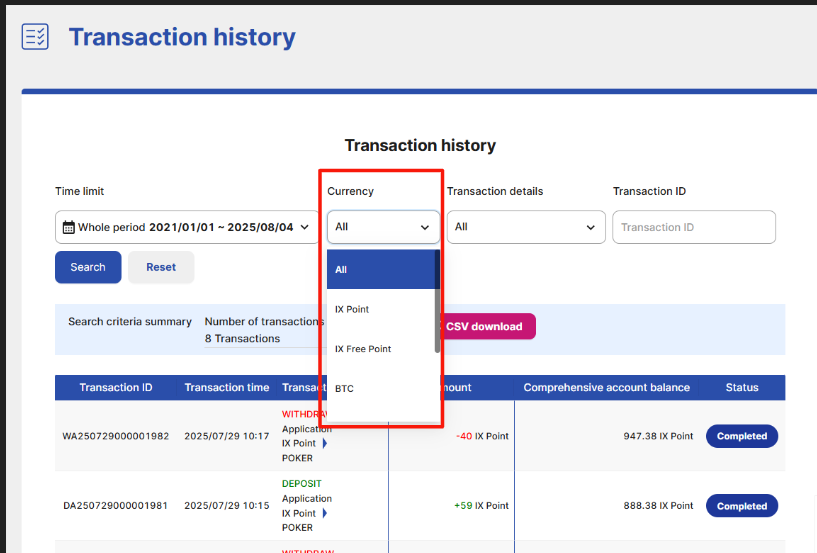Click the green DEPOSIT label

click(x=302, y=484)
